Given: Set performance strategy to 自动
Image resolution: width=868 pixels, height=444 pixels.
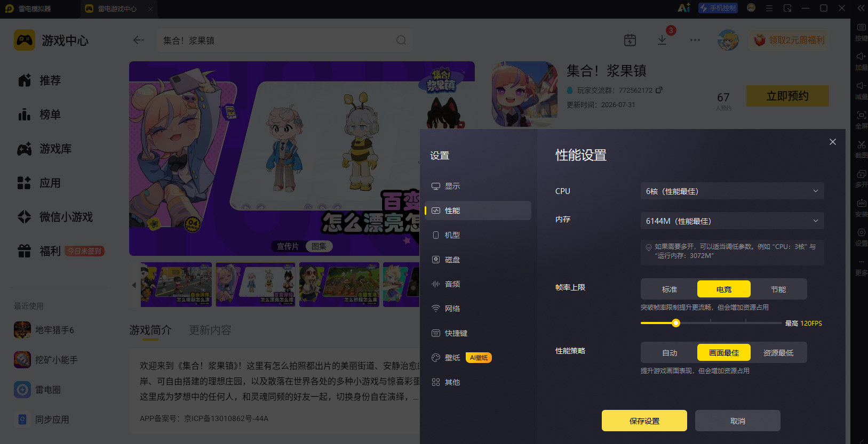Looking at the screenshot, I should coord(670,352).
